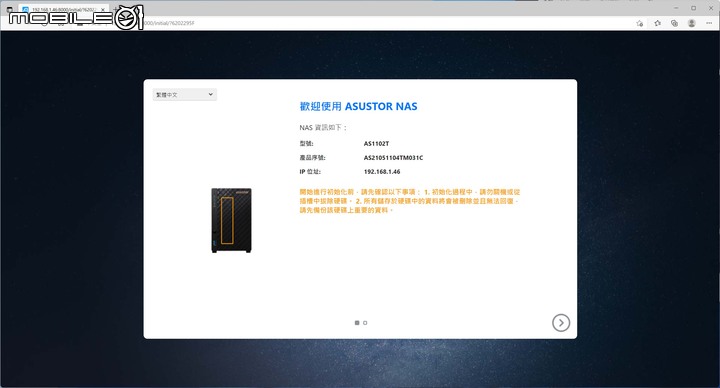Click the browser address bar URL
This screenshot has height=388, width=720.
point(170,23)
